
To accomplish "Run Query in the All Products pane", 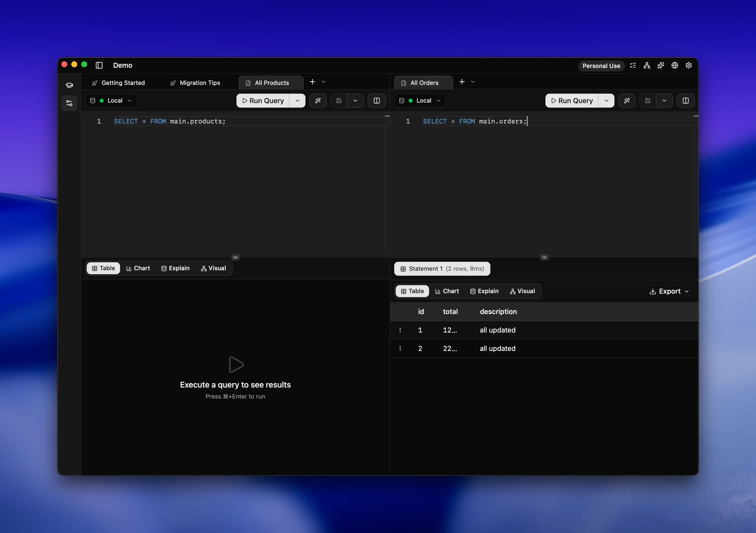I will coord(263,101).
